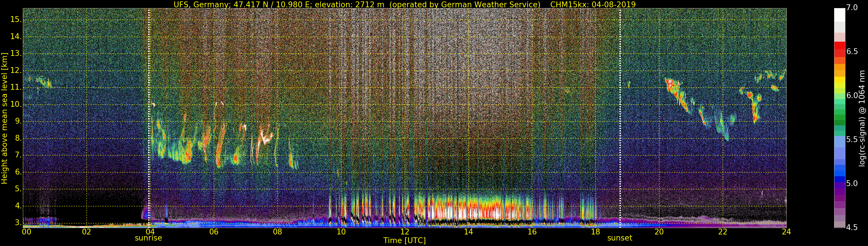Pick the blue band near 5.0 on colorbar
868x246 pixels.
[839, 179]
